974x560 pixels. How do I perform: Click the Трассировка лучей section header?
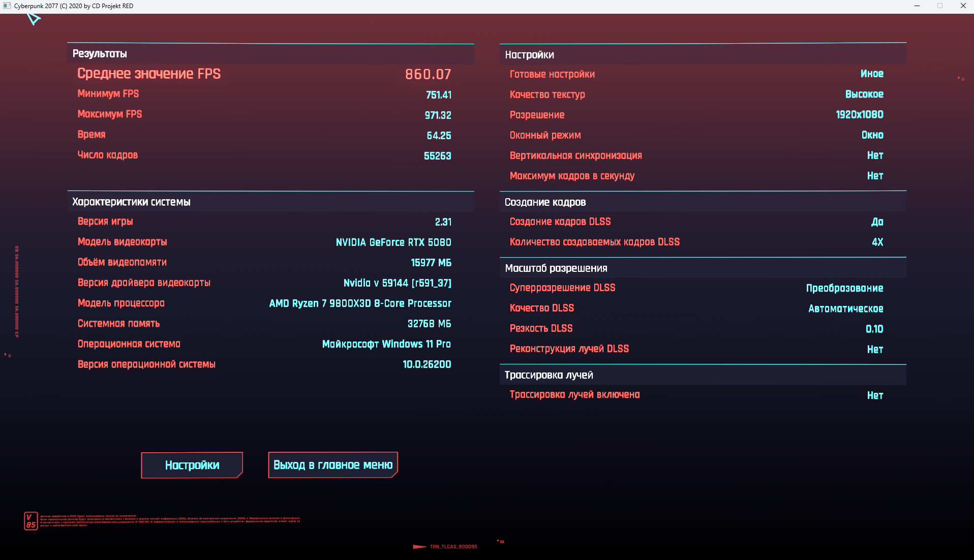(x=703, y=375)
